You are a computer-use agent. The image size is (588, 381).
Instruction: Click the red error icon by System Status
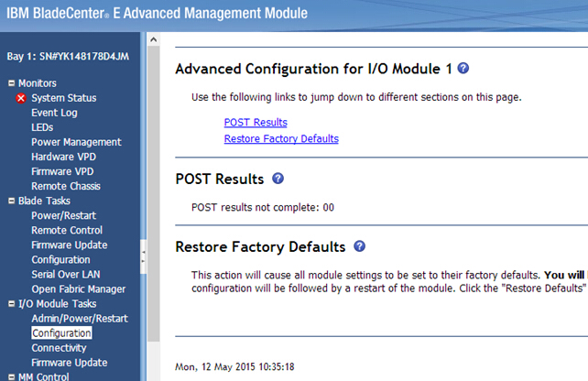click(21, 98)
